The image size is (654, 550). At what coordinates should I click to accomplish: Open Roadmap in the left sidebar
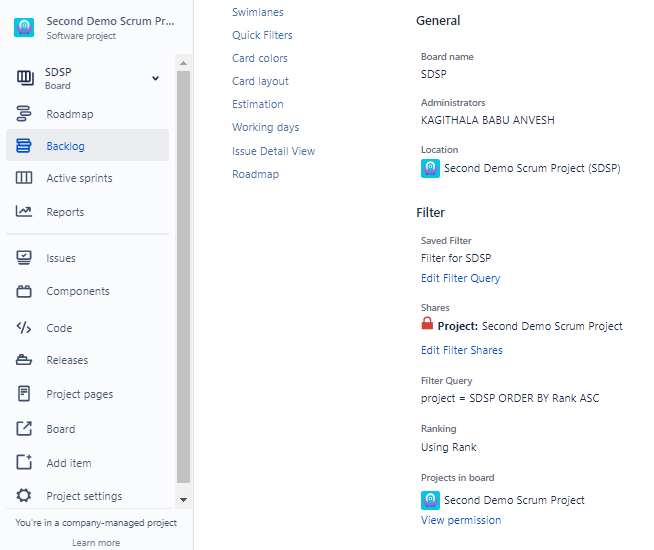(x=70, y=114)
